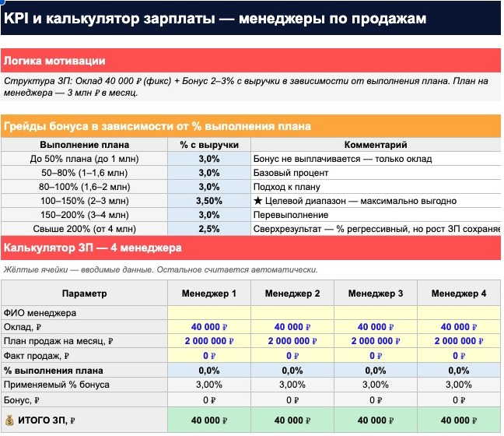Click the money bag icon in ИТОГО ЗП row
The height and width of the screenshot is (436, 504).
pos(9,420)
